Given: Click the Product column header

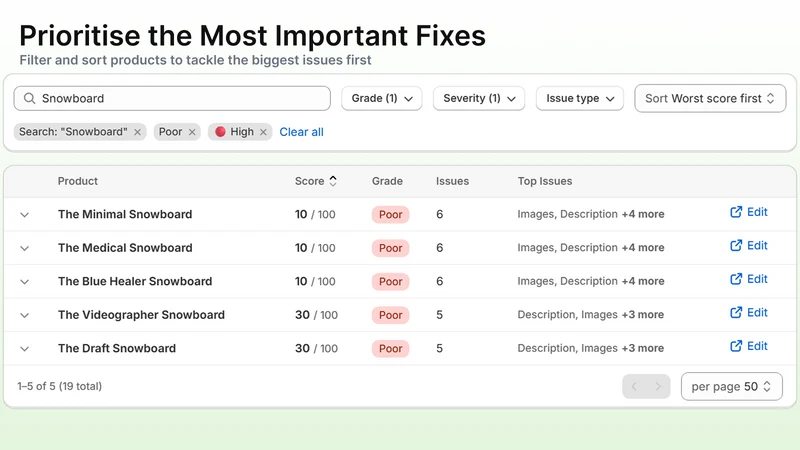Looking at the screenshot, I should (78, 181).
